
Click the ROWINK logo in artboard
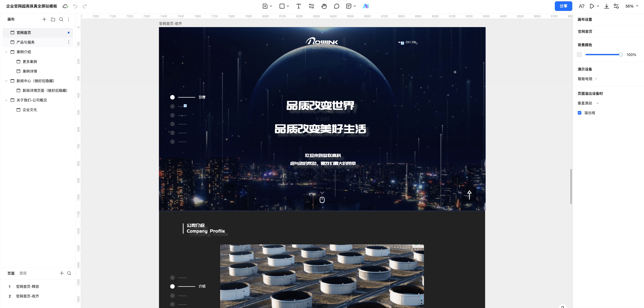322,41
